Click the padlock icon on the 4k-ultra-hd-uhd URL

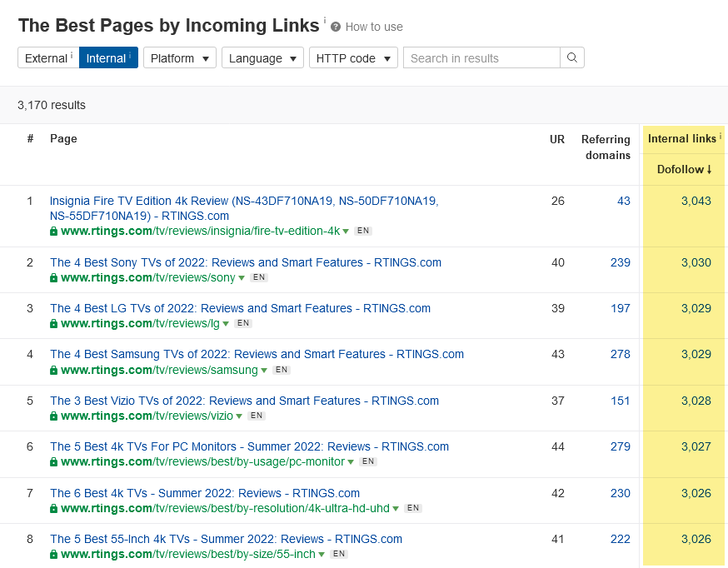tap(53, 508)
